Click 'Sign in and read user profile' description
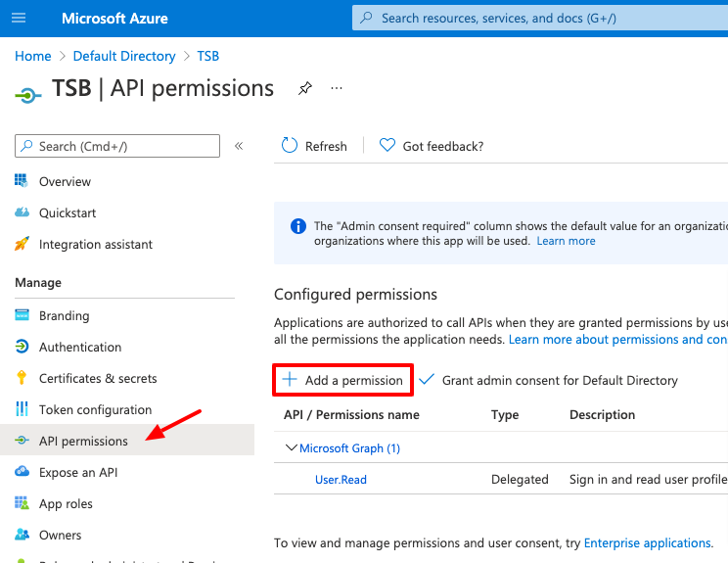The width and height of the screenshot is (728, 563). (x=648, y=479)
